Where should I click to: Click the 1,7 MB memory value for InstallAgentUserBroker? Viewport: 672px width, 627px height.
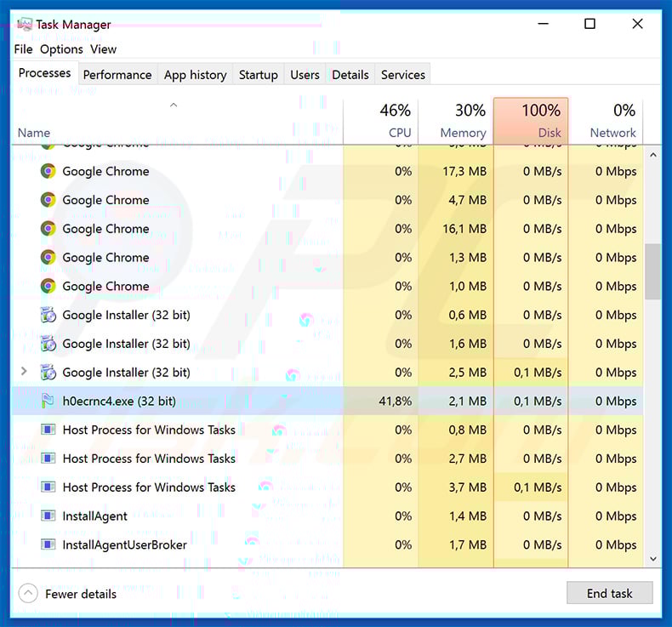pos(468,544)
